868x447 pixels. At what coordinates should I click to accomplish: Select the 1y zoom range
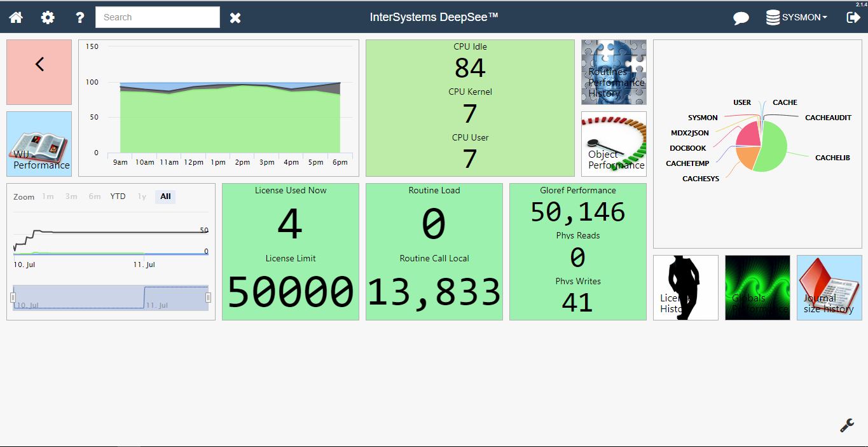142,196
